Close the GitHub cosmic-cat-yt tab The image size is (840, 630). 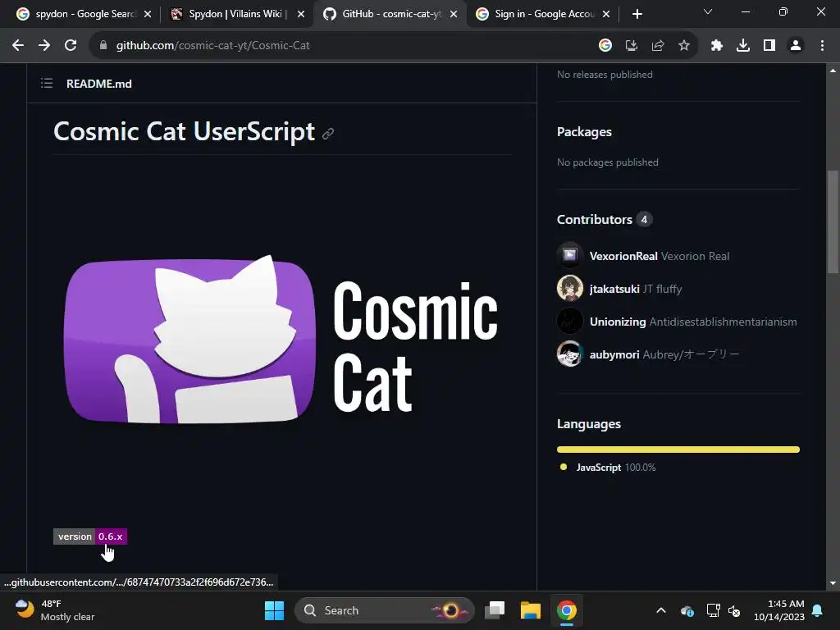click(454, 14)
